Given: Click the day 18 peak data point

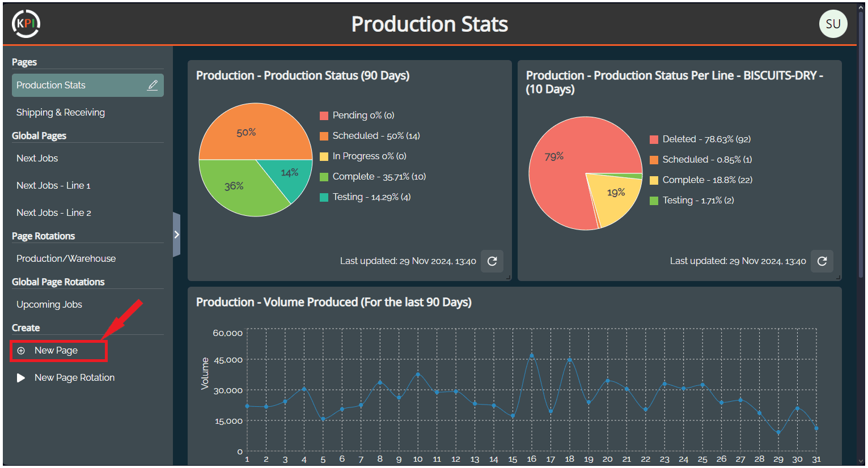Looking at the screenshot, I should pyautogui.click(x=569, y=360).
